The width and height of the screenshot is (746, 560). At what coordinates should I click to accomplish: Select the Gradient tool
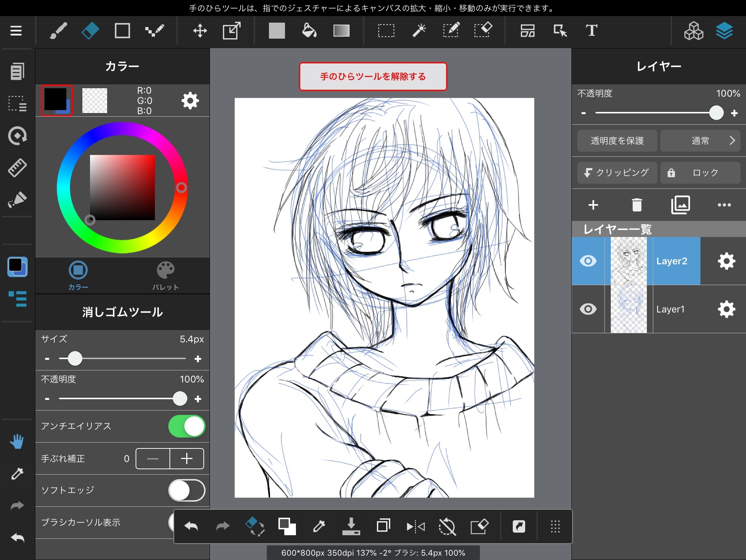[x=341, y=31]
